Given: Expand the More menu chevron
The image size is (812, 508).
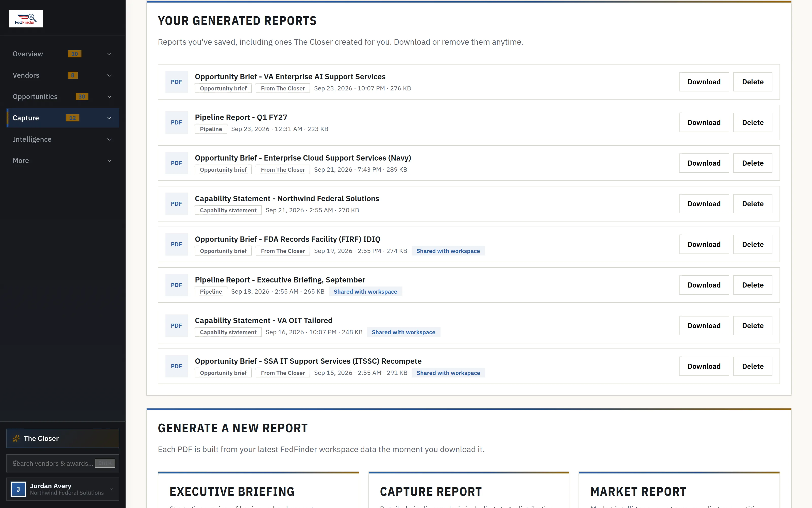Looking at the screenshot, I should [x=109, y=161].
